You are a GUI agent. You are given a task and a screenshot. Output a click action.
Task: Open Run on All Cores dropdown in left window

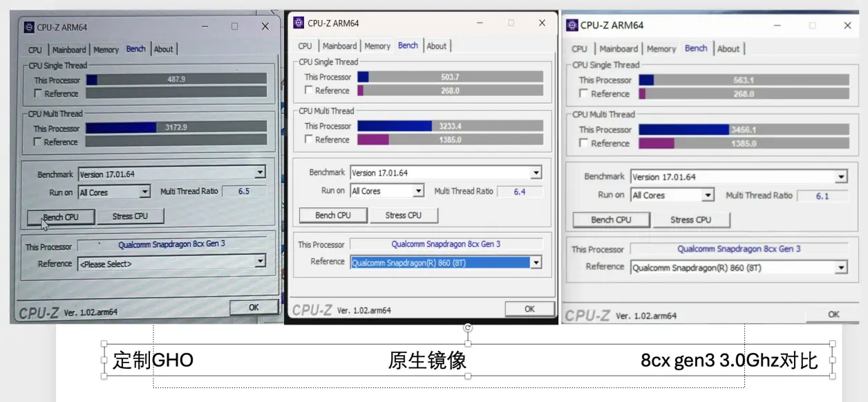pos(144,192)
